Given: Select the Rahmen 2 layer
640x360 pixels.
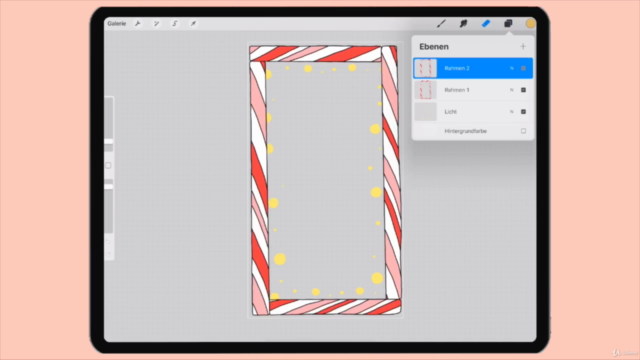Looking at the screenshot, I should pos(473,68).
